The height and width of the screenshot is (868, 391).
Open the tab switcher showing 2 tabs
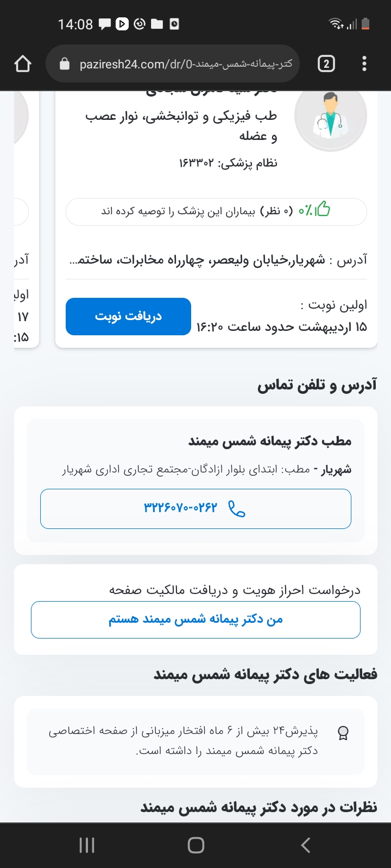[x=326, y=64]
